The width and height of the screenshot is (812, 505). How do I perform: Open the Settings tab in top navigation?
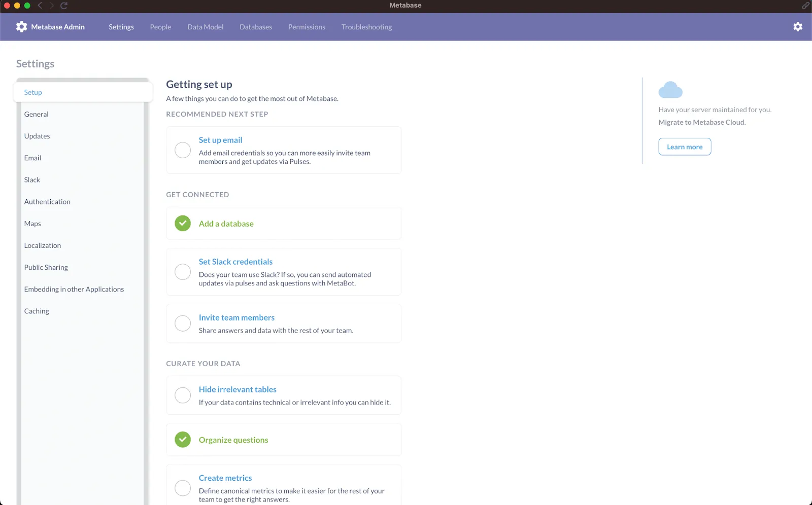point(121,27)
